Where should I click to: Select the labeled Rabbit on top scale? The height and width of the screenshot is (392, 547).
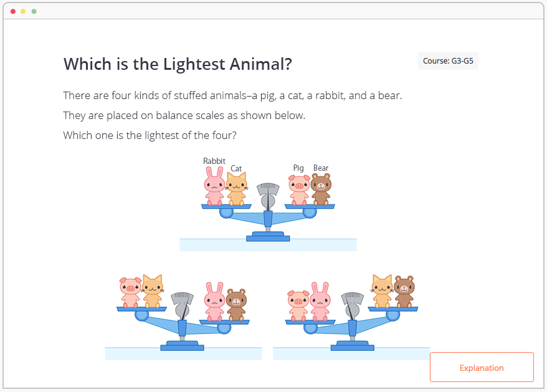click(x=214, y=186)
